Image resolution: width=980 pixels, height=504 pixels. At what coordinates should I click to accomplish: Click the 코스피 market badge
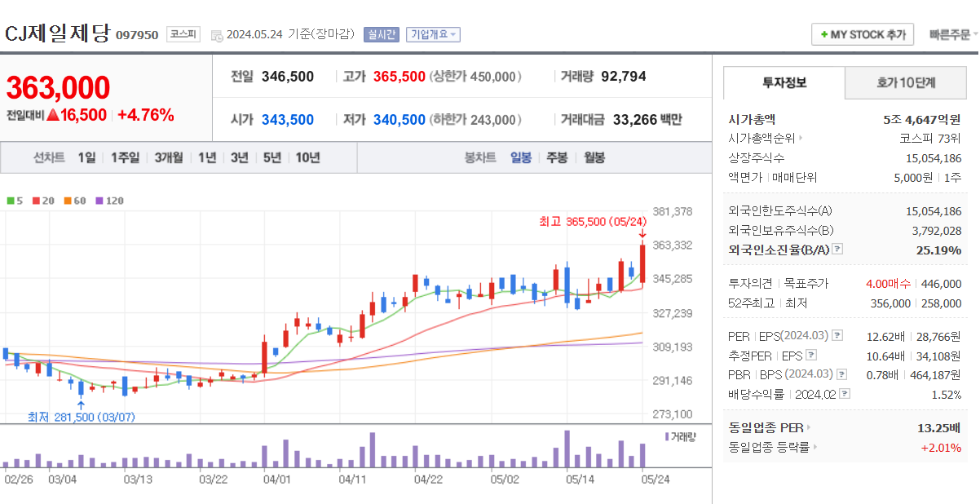coord(184,34)
